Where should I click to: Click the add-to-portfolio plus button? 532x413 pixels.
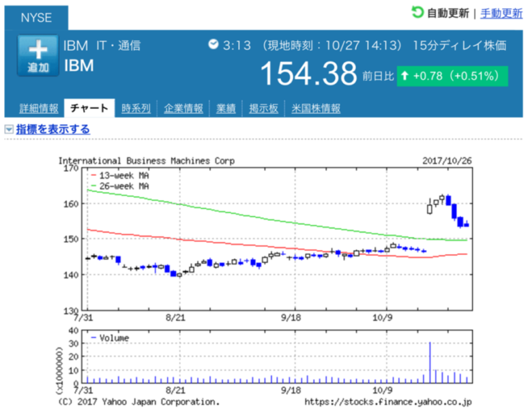click(x=38, y=56)
